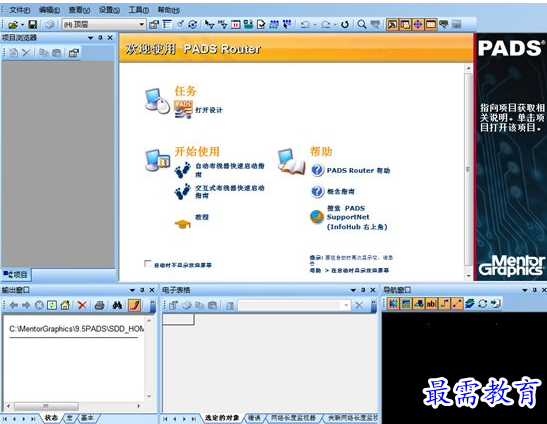This screenshot has width=547, height=424.
Task: Open navigation window panel menu arrow
Action: (x=525, y=290)
